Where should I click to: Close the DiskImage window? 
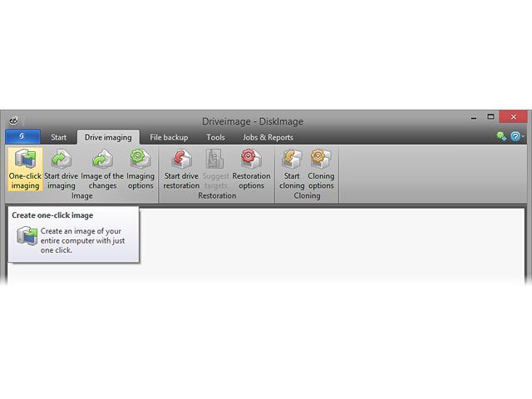(514, 116)
